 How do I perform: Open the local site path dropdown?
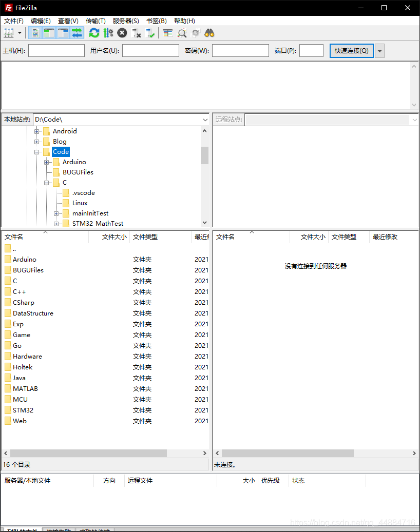[x=205, y=120]
